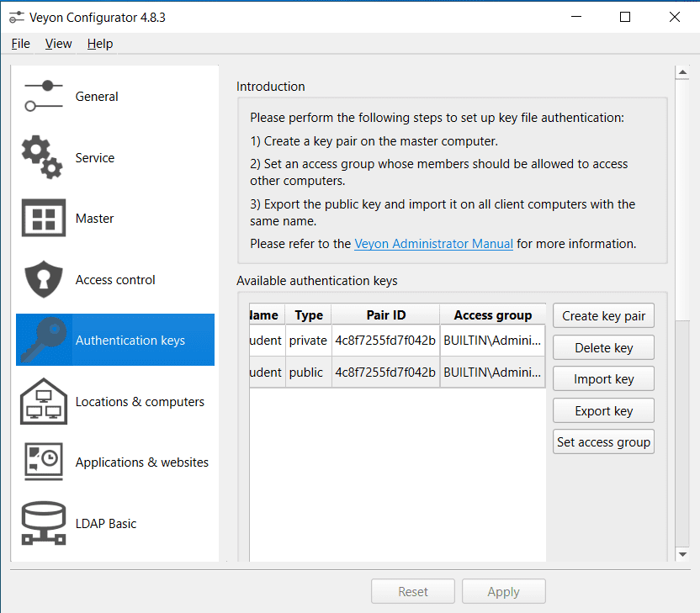Screen dimensions: 700x613
Task: Open the Help menu
Action: coord(100,44)
